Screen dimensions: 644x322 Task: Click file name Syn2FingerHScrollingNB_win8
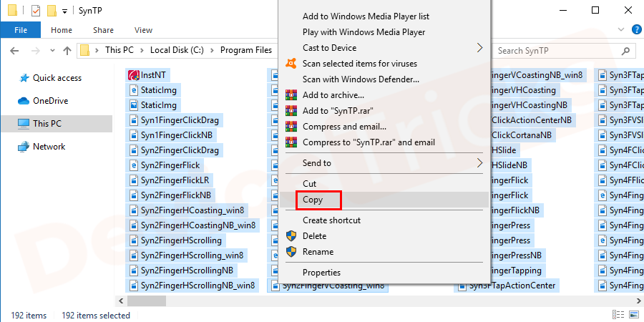(197, 286)
